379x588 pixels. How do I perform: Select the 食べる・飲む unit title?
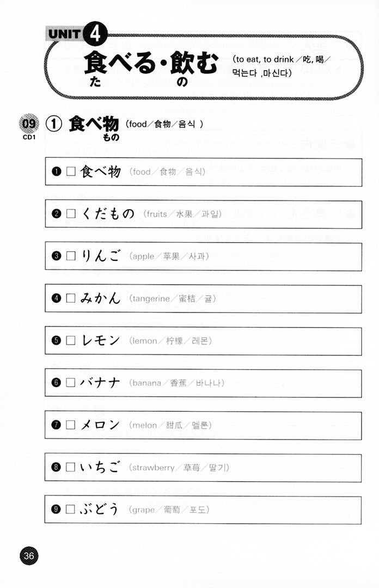[151, 65]
